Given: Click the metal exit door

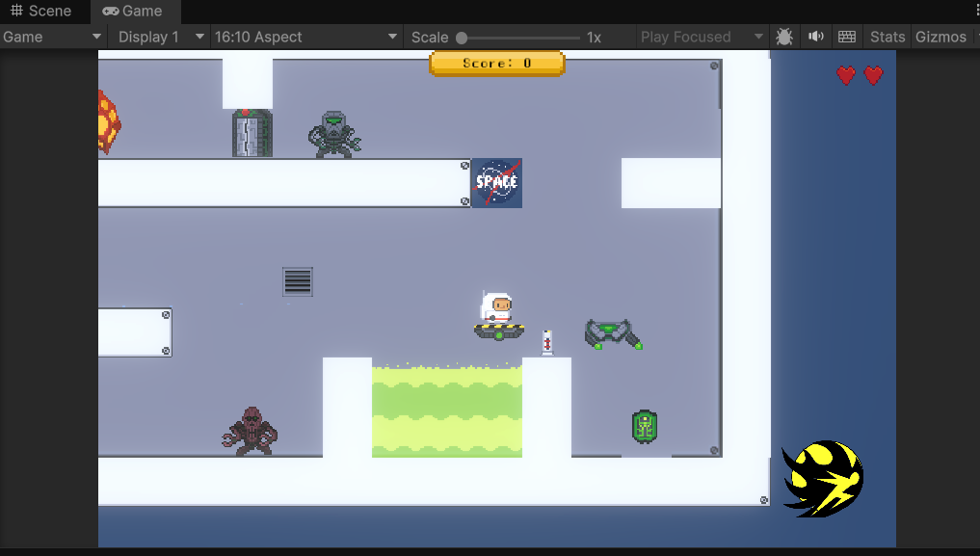Looking at the screenshot, I should [252, 133].
